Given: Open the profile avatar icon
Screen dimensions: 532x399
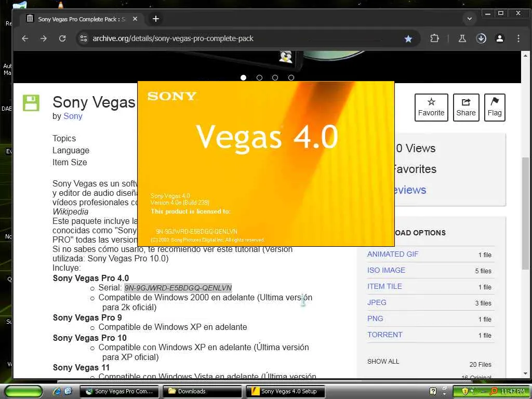Looking at the screenshot, I should tap(500, 38).
